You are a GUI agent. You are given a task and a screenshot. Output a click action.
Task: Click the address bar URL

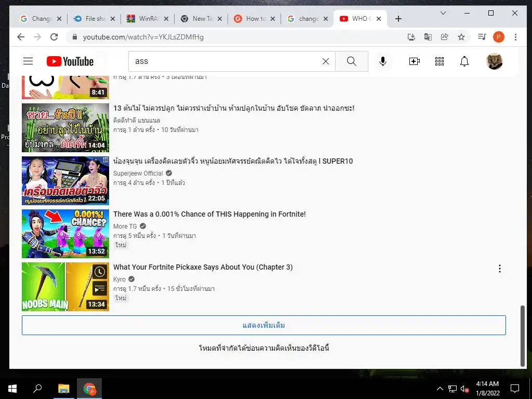pyautogui.click(x=143, y=37)
